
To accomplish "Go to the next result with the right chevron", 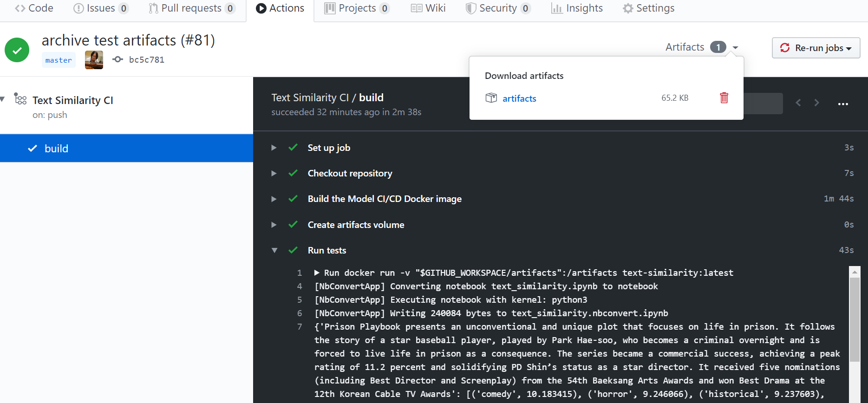I will tap(816, 103).
